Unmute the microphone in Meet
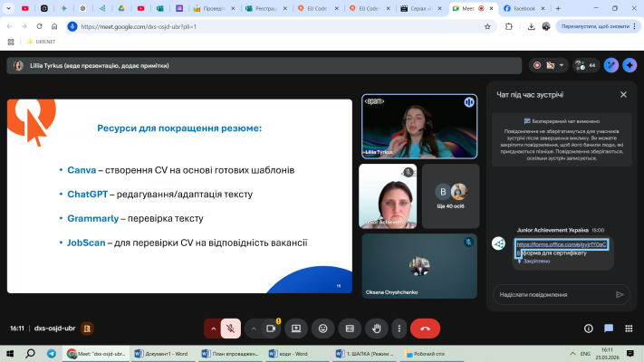 coord(230,329)
